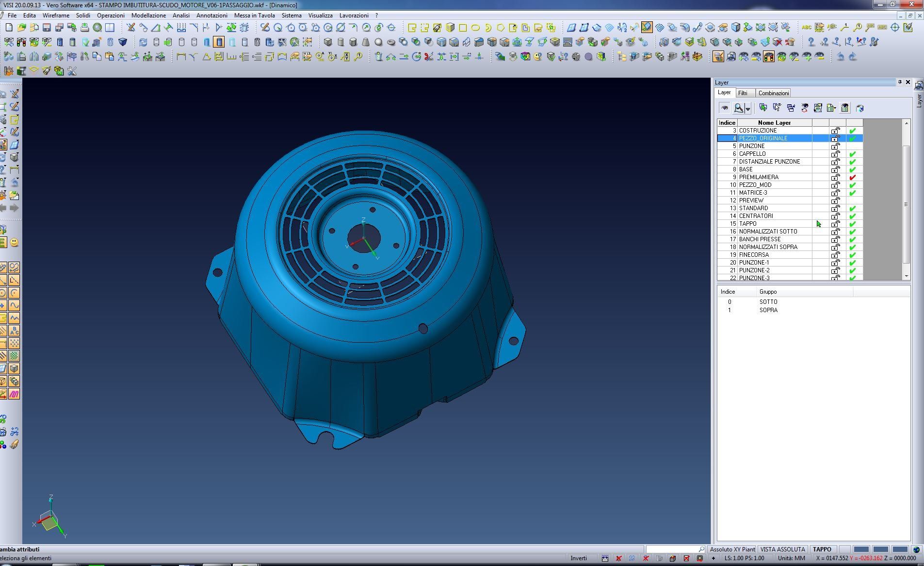This screenshot has height=566, width=924.
Task: Open the Modellazione menu
Action: pyautogui.click(x=148, y=16)
